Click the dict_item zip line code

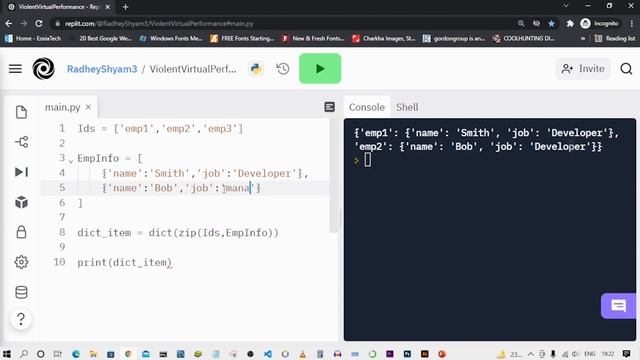click(x=178, y=233)
